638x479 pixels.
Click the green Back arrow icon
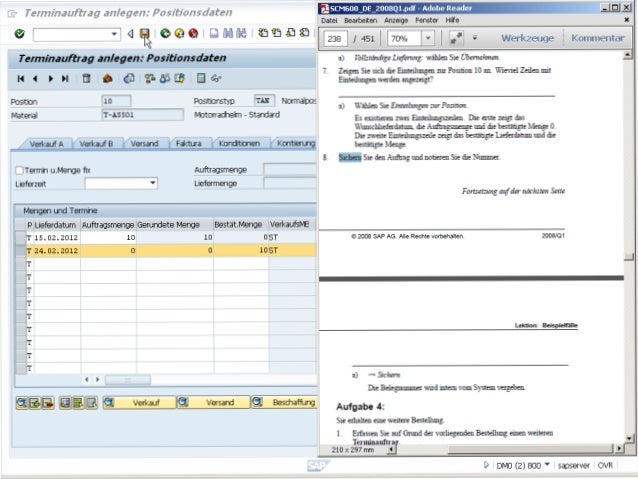click(x=165, y=33)
